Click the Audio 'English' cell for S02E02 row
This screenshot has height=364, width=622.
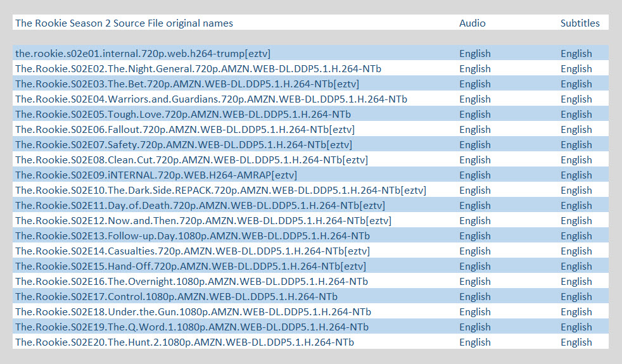pyautogui.click(x=475, y=68)
